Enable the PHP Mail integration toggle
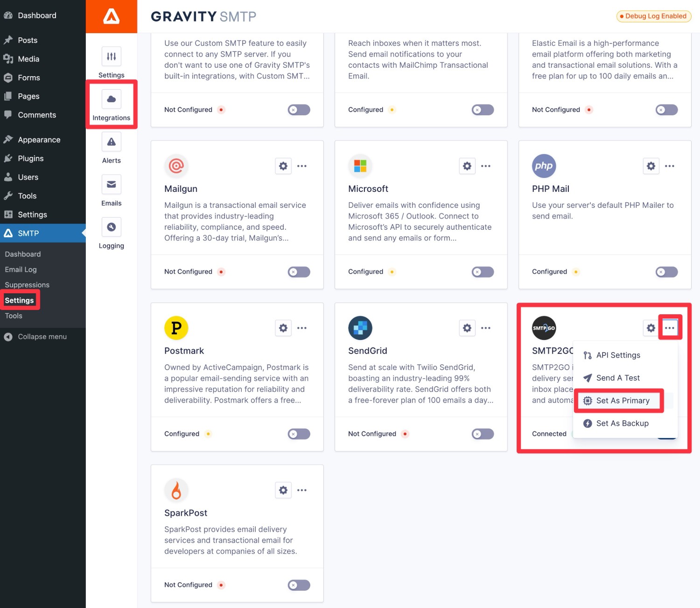Screen dimensions: 700x608 [x=667, y=272]
